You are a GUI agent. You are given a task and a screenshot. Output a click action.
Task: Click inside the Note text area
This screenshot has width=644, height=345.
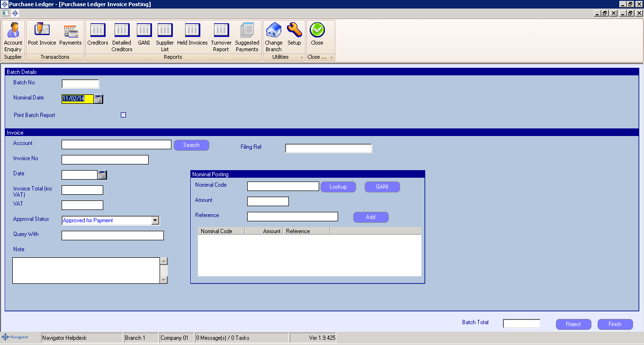tap(86, 271)
